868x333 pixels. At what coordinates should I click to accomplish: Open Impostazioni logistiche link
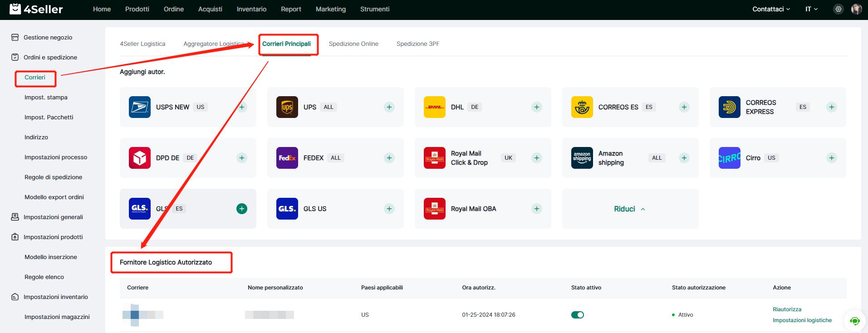point(802,320)
